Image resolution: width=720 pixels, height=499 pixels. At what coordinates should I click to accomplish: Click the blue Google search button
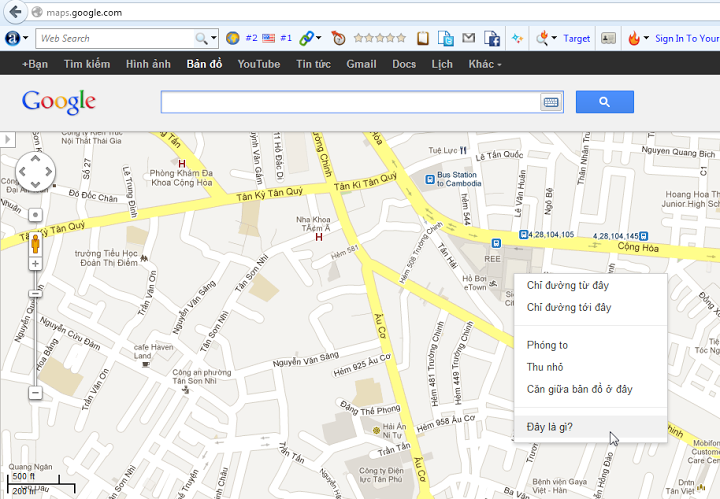point(604,101)
